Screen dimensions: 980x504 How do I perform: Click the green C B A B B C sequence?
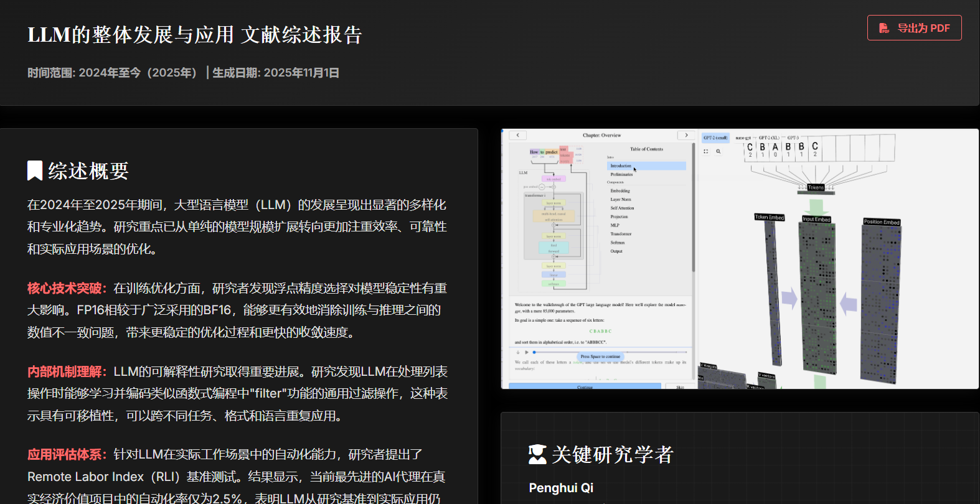coord(600,331)
